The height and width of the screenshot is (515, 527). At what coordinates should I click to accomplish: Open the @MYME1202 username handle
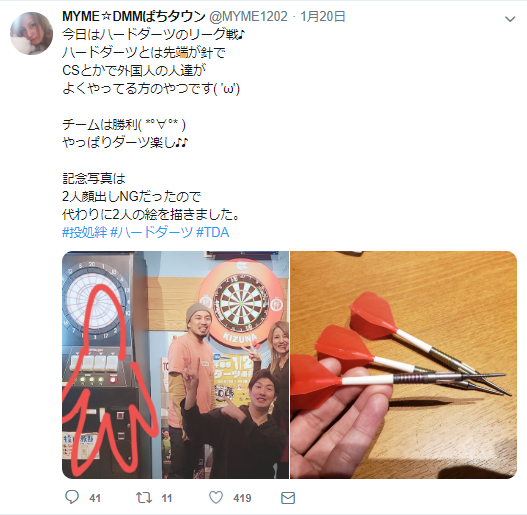[x=248, y=16]
